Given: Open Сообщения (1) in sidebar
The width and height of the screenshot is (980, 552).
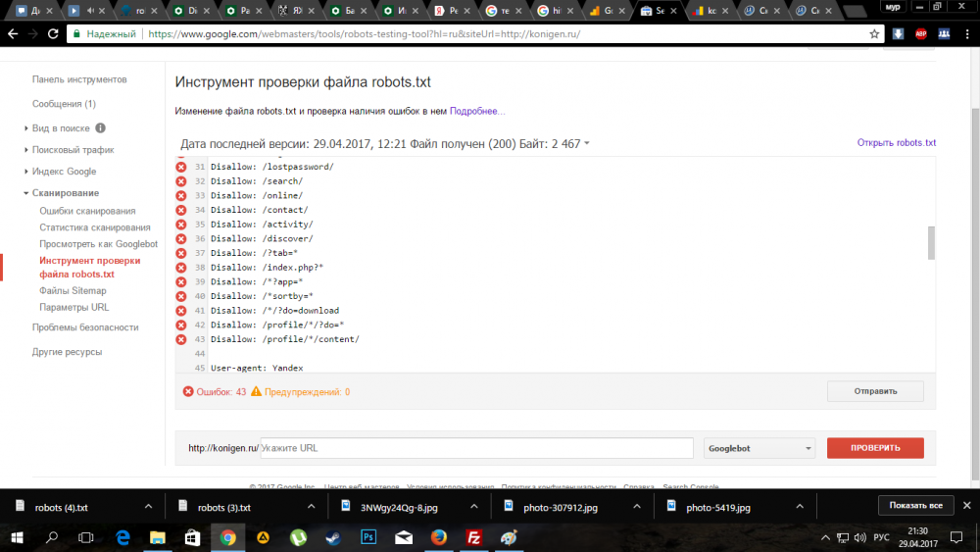Looking at the screenshot, I should pos(64,104).
